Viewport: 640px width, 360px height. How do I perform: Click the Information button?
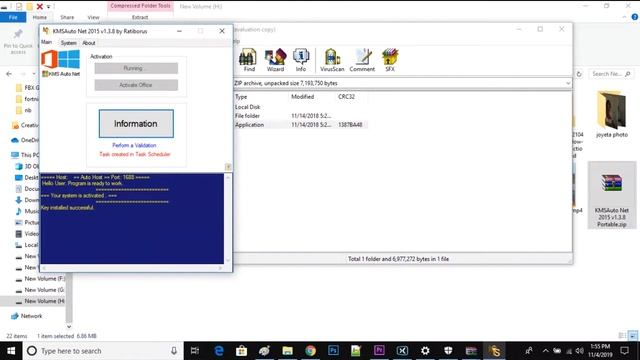pos(136,123)
